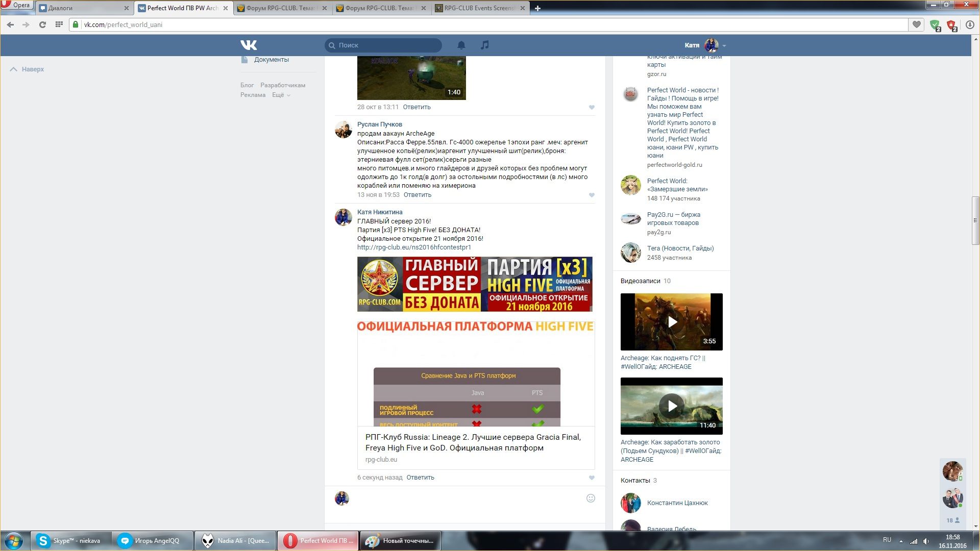The height and width of the screenshot is (551, 980).
Task: Click the VK logo in header
Action: (249, 45)
